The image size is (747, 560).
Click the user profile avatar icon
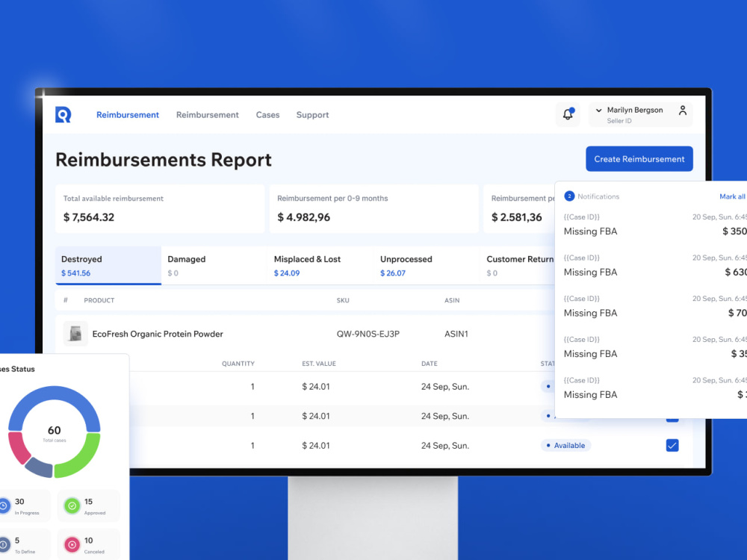tap(682, 111)
